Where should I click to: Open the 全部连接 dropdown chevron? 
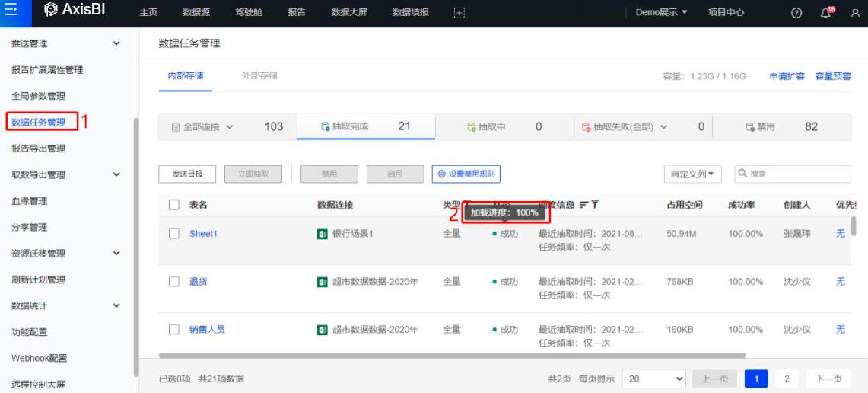pos(230,127)
